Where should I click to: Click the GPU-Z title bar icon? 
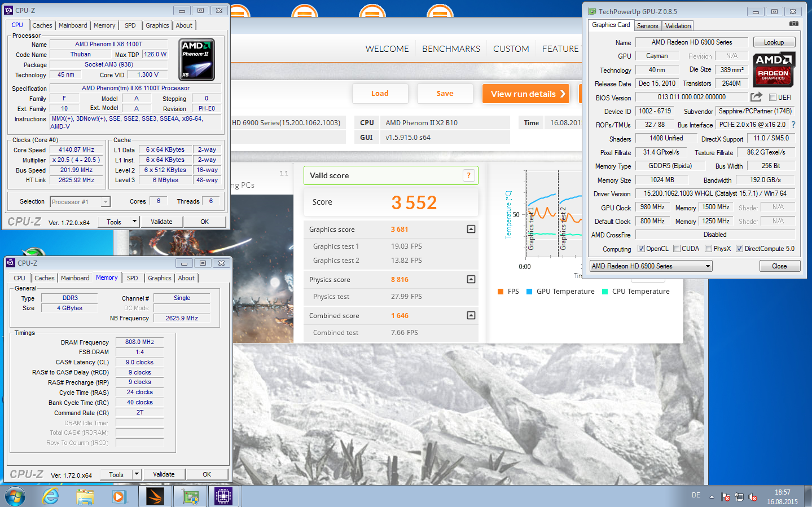click(592, 11)
